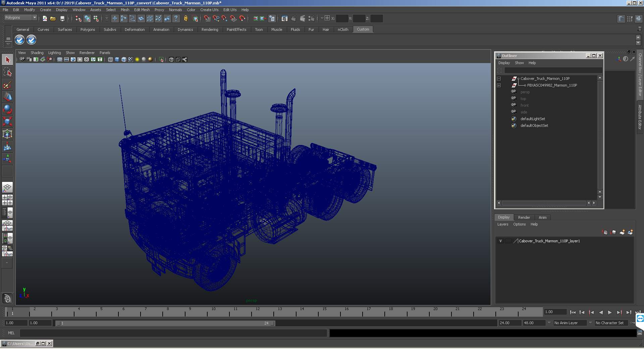This screenshot has height=349, width=644.
Task: Toggle the Attribute Editor side tab
Action: [640, 117]
